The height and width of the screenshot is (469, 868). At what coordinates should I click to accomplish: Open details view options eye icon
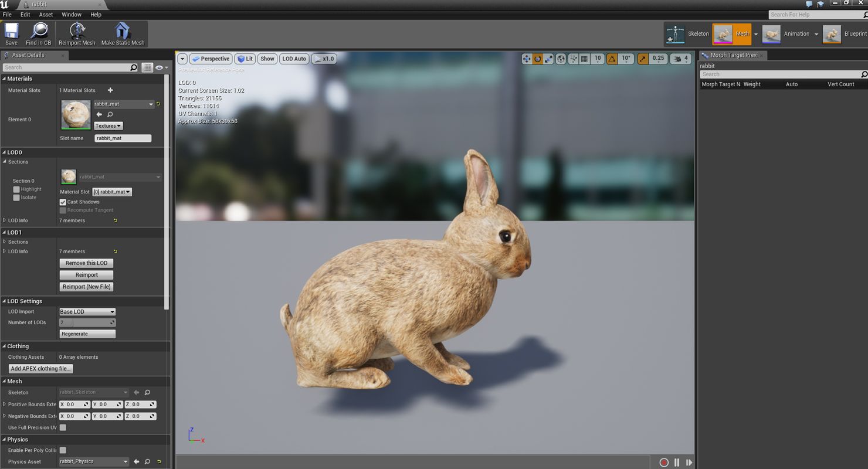point(161,67)
